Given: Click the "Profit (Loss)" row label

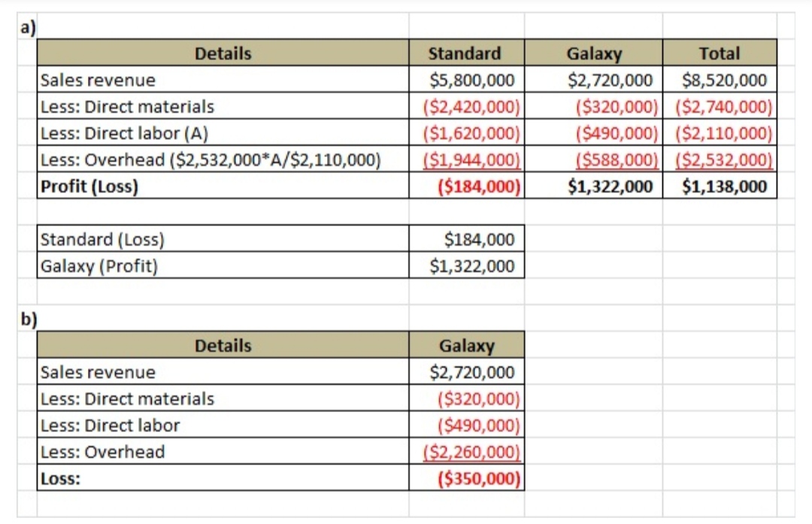Looking at the screenshot, I should [x=89, y=186].
